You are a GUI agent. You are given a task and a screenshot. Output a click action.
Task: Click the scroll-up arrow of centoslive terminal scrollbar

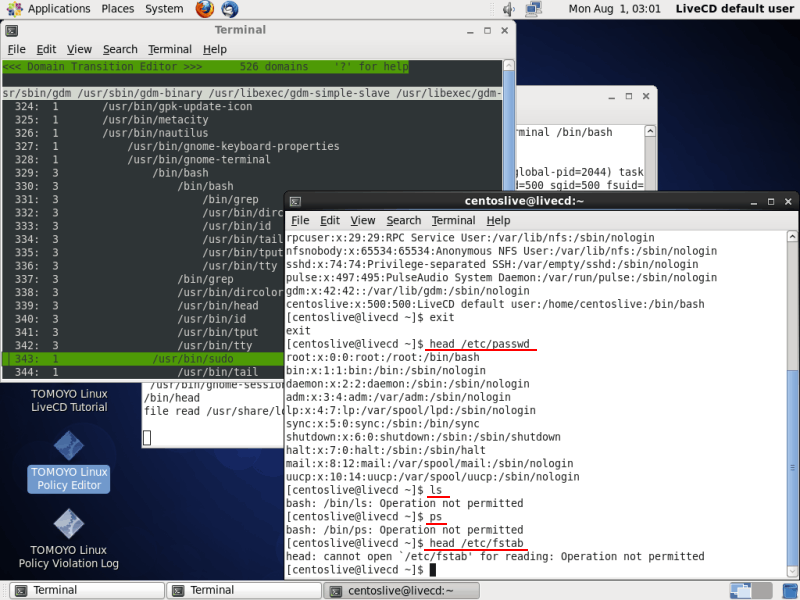pyautogui.click(x=792, y=236)
